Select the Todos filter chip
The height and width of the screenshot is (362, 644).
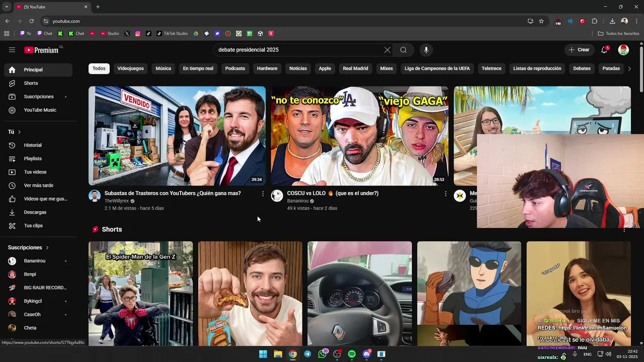(x=99, y=68)
